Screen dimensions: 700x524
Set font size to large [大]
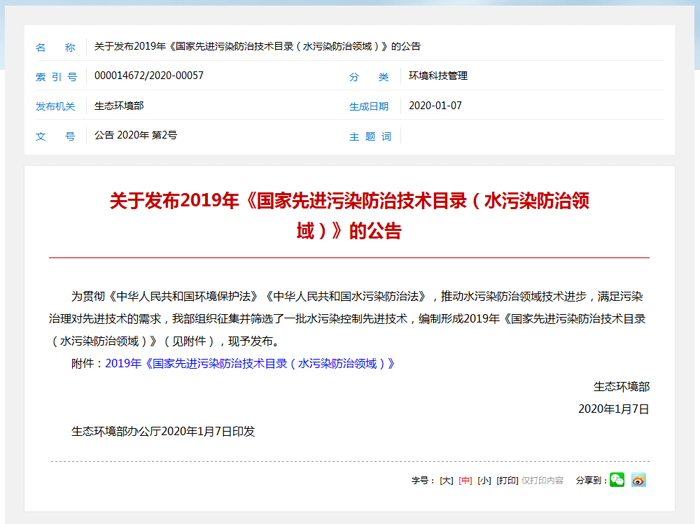446,481
